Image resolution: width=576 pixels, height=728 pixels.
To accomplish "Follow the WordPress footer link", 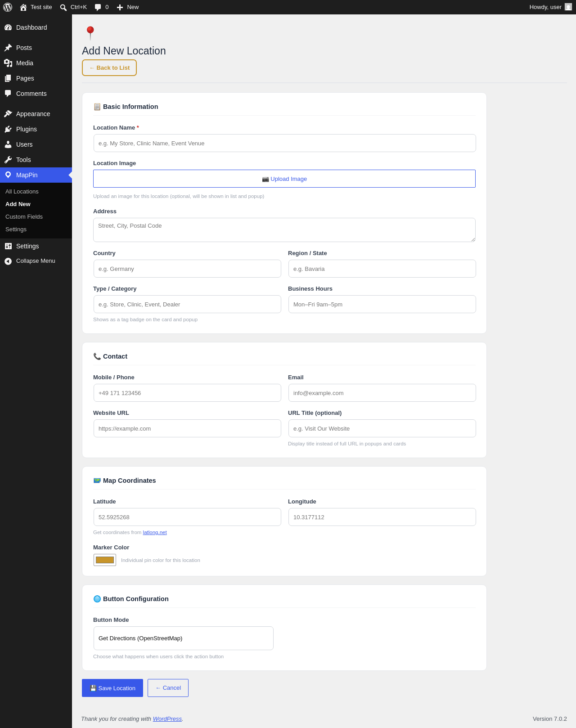I will pyautogui.click(x=167, y=719).
